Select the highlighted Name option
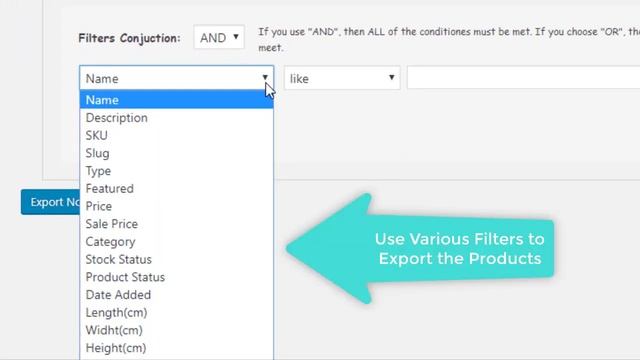This screenshot has height=360, width=640. click(x=176, y=100)
